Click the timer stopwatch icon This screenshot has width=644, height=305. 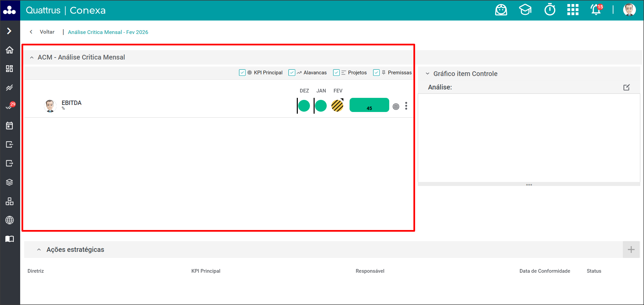(x=550, y=10)
